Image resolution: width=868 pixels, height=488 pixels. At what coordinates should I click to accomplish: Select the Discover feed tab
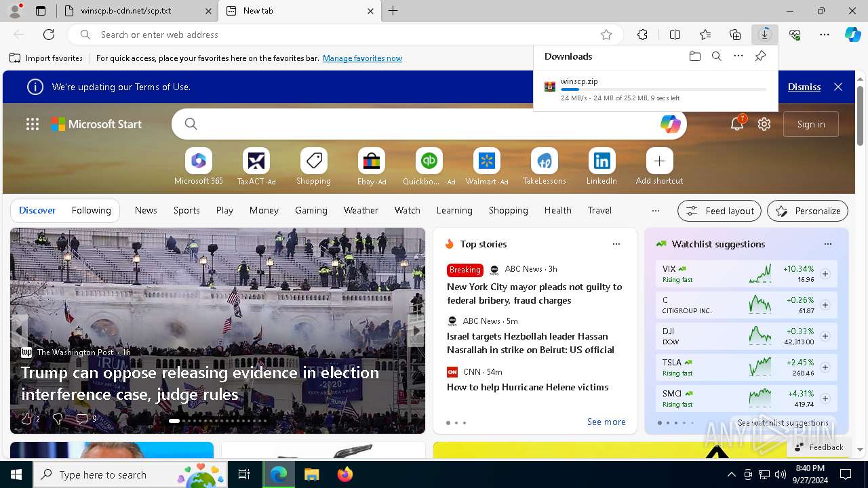click(37, 210)
